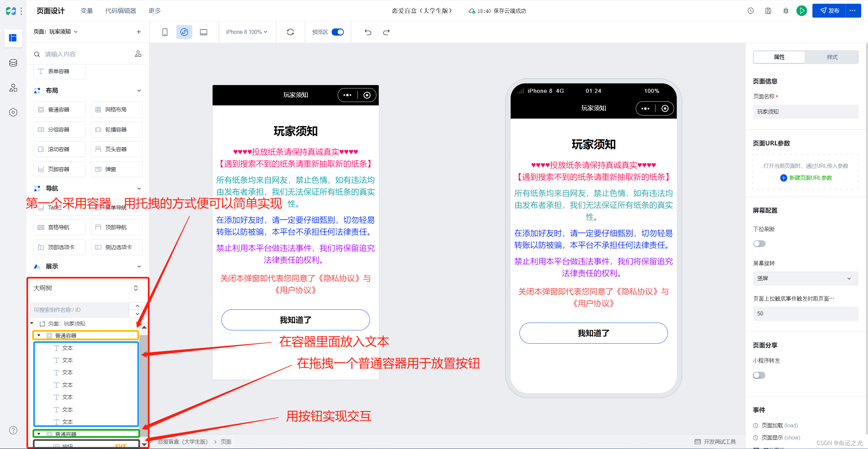
Task: Open the iPhone 8 100% device dropdown
Action: point(246,32)
